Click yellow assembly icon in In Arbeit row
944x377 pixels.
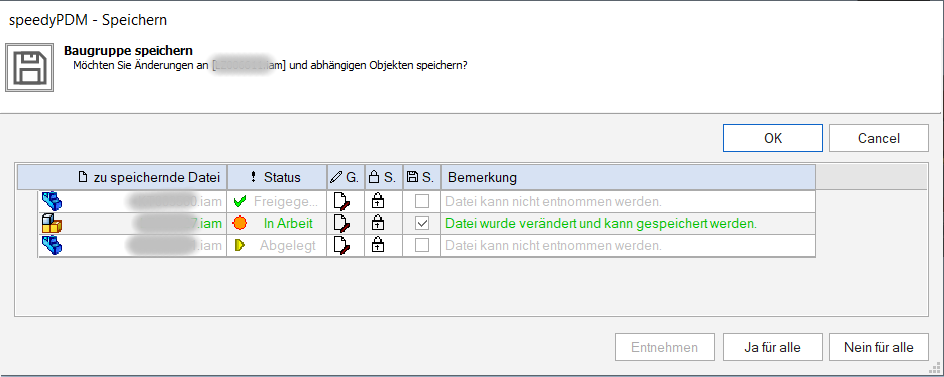pyautogui.click(x=52, y=223)
